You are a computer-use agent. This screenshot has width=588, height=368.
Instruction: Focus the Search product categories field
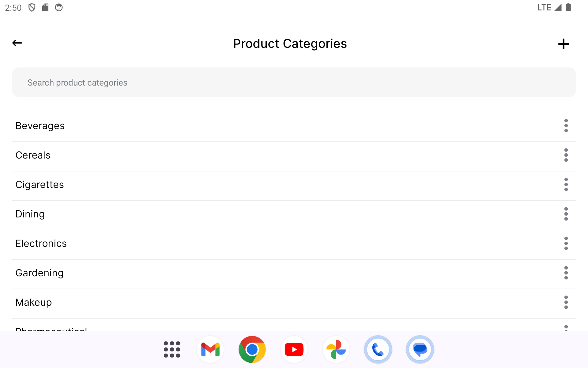click(293, 82)
